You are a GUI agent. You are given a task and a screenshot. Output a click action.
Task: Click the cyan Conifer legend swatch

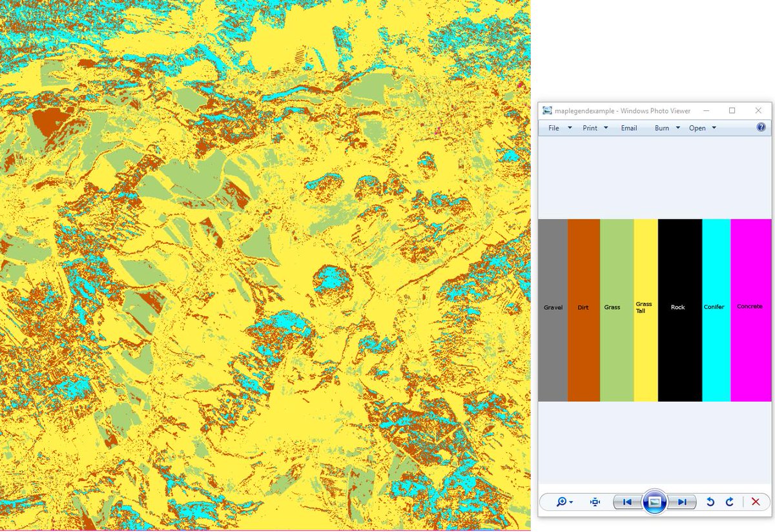pyautogui.click(x=716, y=310)
